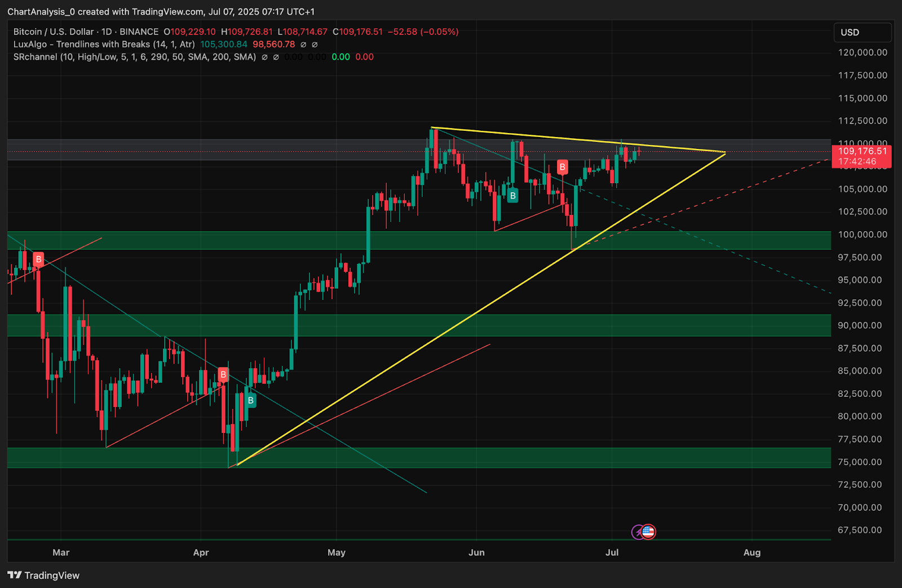Viewport: 902px width, 588px height.
Task: Click the 17:42:46 bar countdown
Action: point(857,161)
